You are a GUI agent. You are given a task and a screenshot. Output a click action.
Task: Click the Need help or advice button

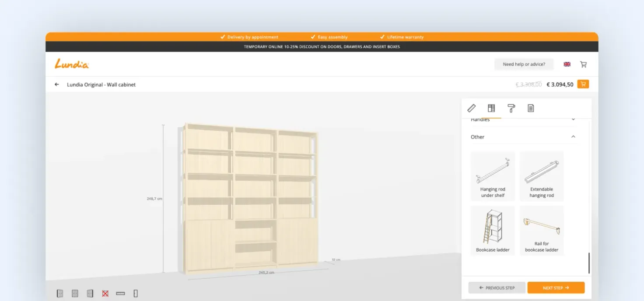tap(524, 64)
